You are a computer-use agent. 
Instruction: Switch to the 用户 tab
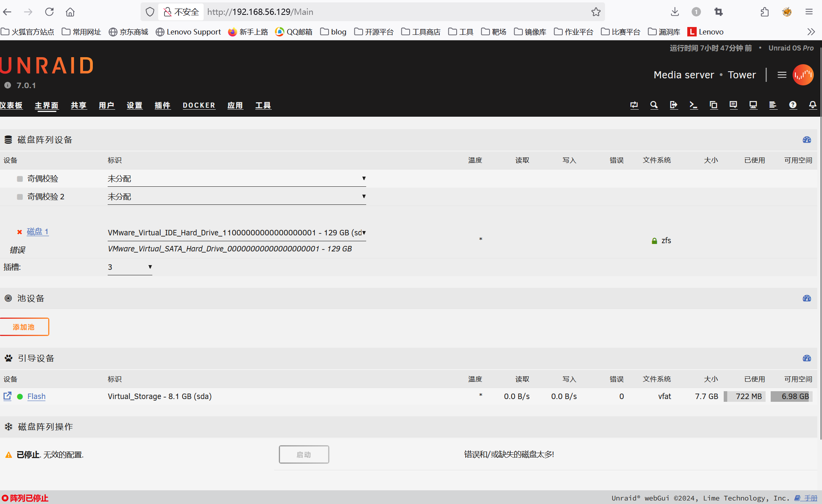tap(107, 105)
